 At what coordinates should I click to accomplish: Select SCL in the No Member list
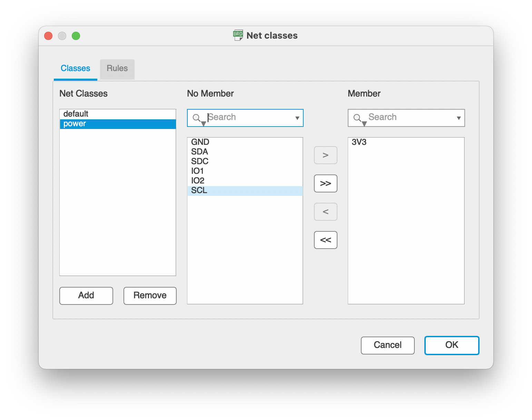coord(245,191)
